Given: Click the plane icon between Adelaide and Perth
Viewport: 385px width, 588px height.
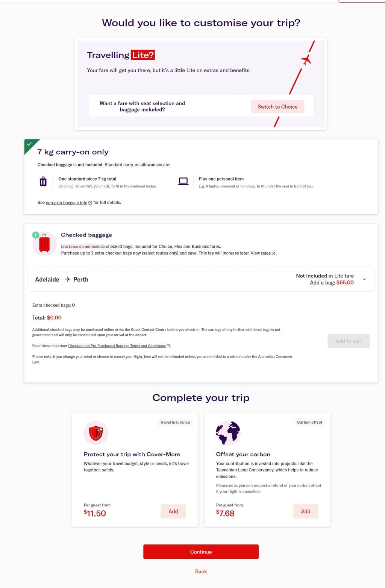Looking at the screenshot, I should (x=68, y=279).
